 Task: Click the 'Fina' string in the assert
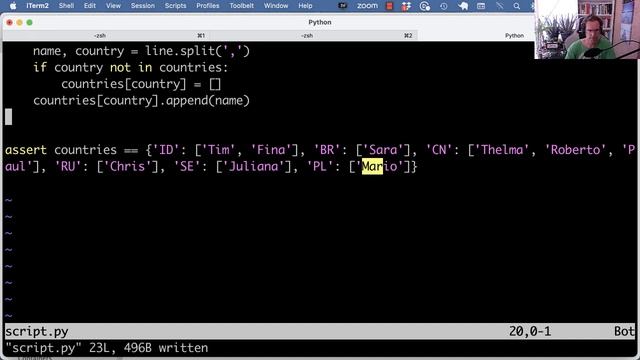point(271,150)
